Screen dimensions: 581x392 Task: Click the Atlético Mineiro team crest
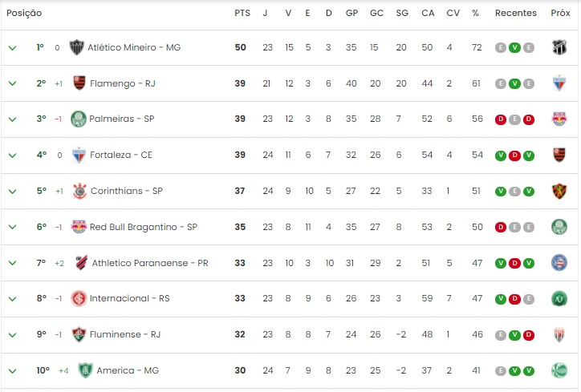coord(77,47)
